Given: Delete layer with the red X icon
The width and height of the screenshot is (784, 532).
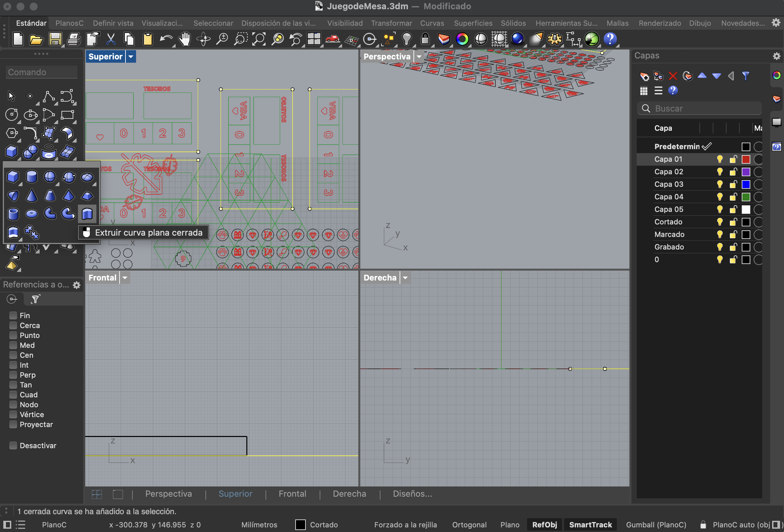Looking at the screenshot, I should [673, 76].
